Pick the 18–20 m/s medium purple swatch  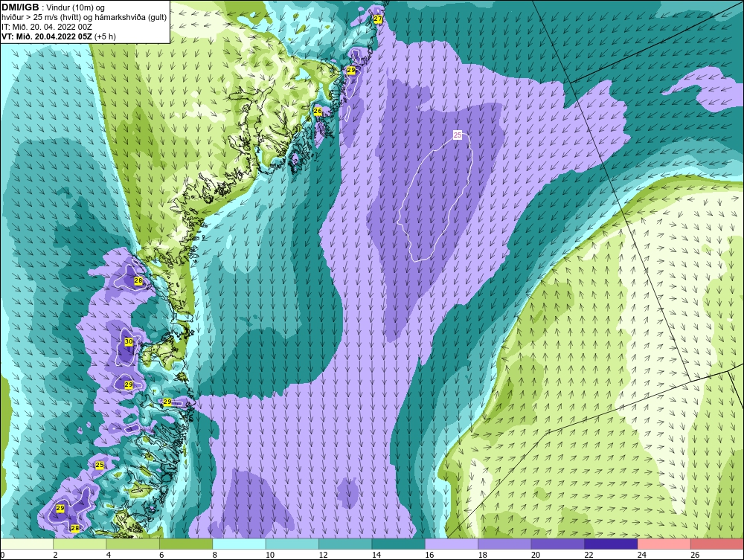(x=505, y=544)
